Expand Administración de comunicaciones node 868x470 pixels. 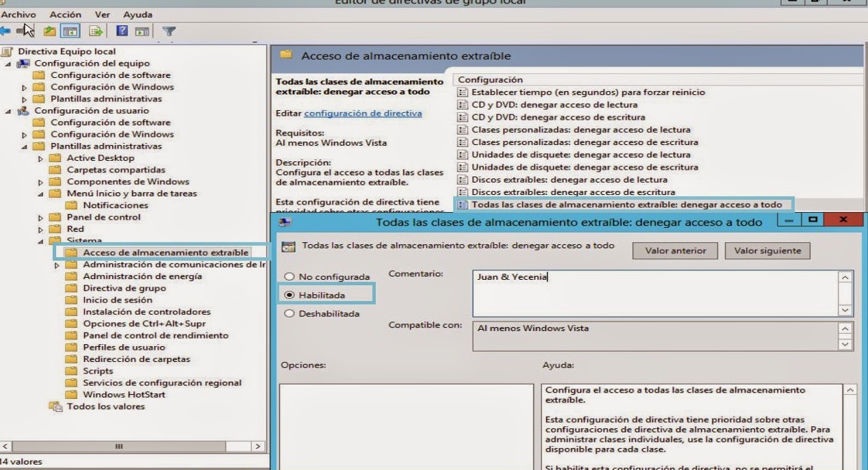tap(58, 265)
